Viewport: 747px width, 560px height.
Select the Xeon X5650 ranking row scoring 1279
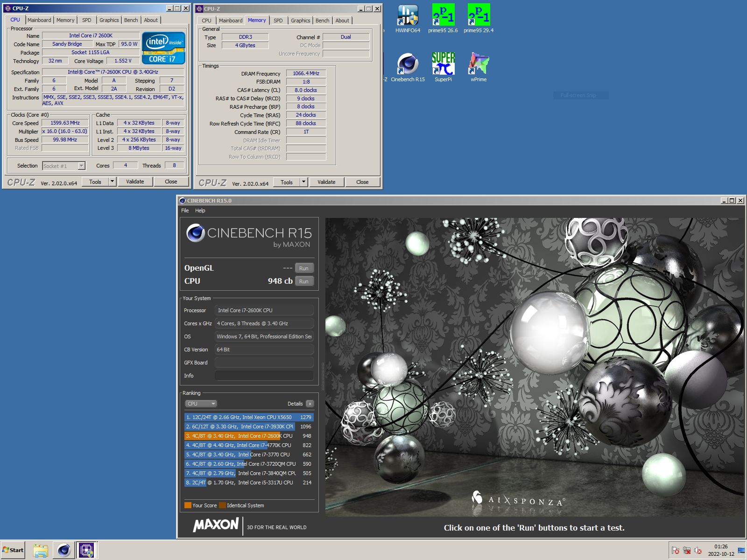[x=249, y=417]
